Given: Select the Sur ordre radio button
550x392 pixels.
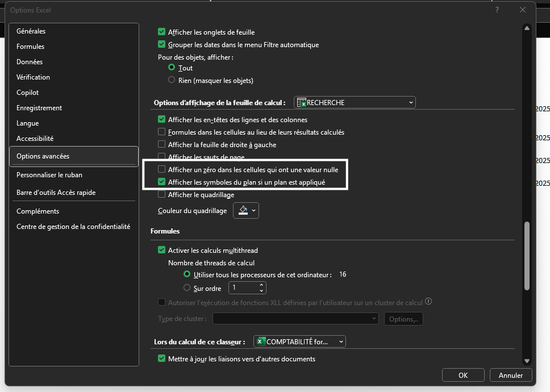Looking at the screenshot, I should tap(187, 288).
